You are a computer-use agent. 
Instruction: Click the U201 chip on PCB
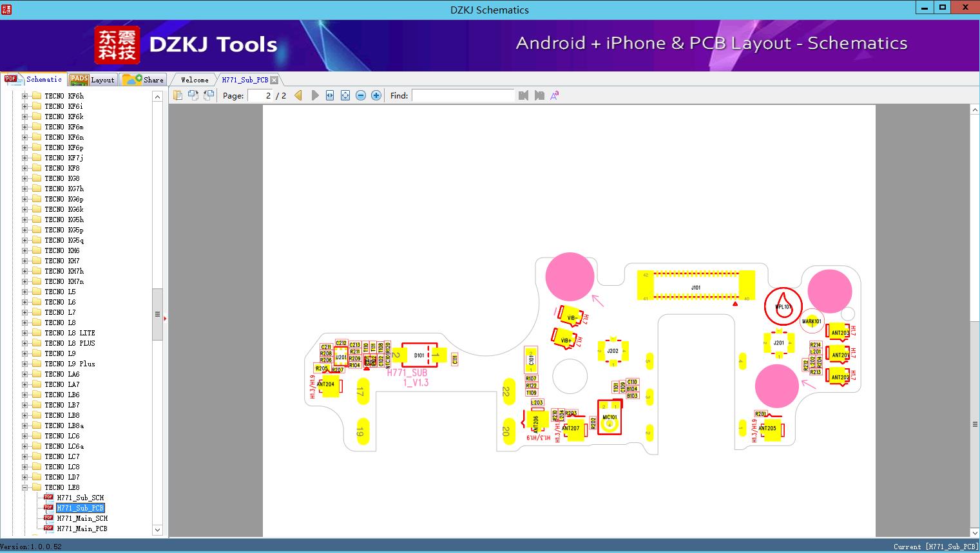tap(341, 357)
